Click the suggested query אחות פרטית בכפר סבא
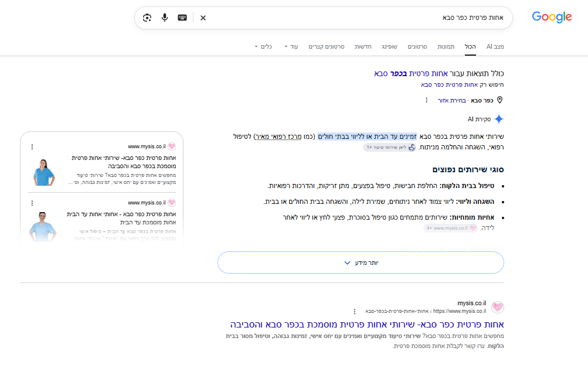Screen dimensions: 588x365 410,73
